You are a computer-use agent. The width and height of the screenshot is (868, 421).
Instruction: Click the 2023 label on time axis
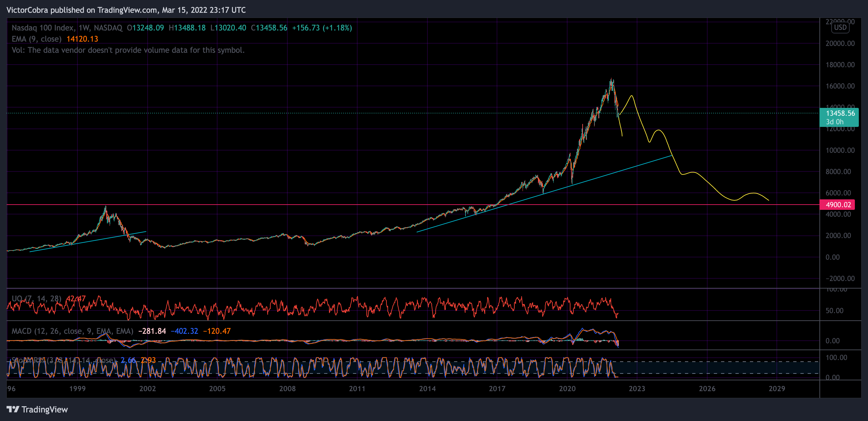point(637,389)
